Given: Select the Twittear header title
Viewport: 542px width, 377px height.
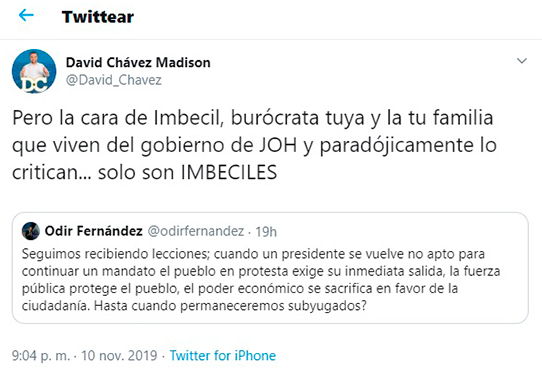Looking at the screenshot, I should point(98,17).
